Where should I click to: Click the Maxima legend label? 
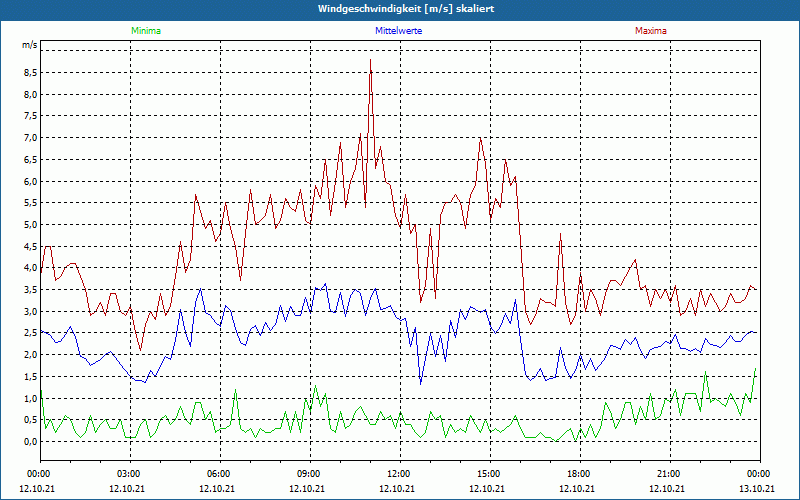[x=651, y=31]
